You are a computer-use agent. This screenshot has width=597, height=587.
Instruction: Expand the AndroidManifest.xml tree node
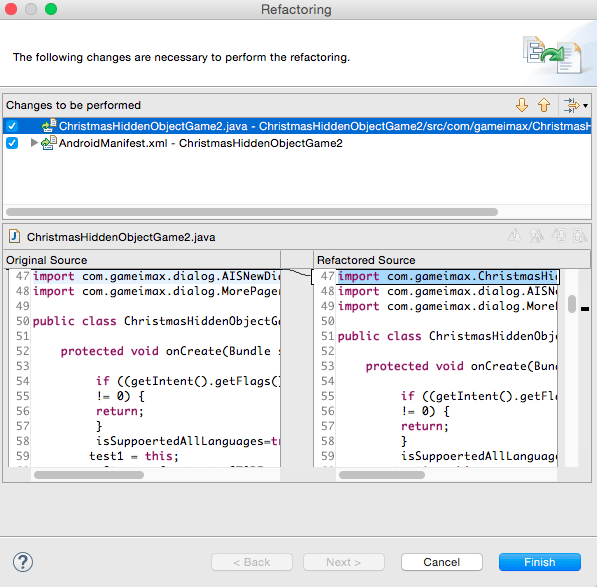[34, 143]
